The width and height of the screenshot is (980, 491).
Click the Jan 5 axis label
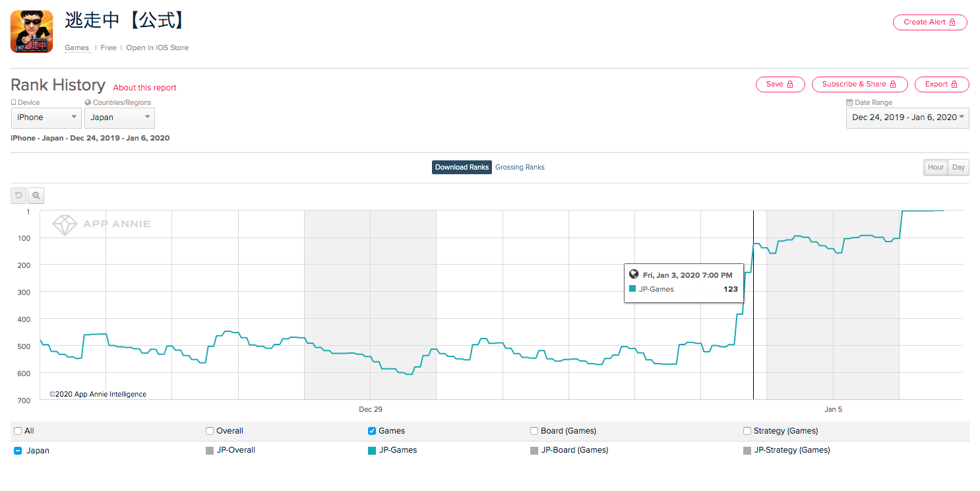[833, 409]
